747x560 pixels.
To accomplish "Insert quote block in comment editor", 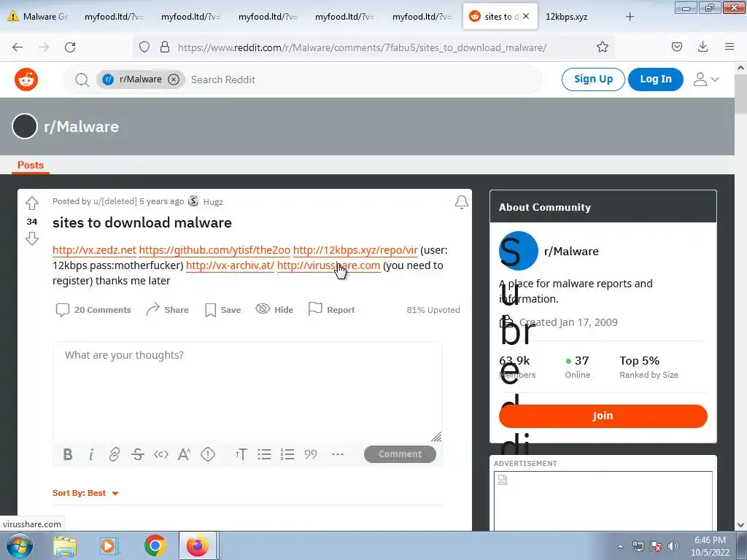I will (x=311, y=454).
